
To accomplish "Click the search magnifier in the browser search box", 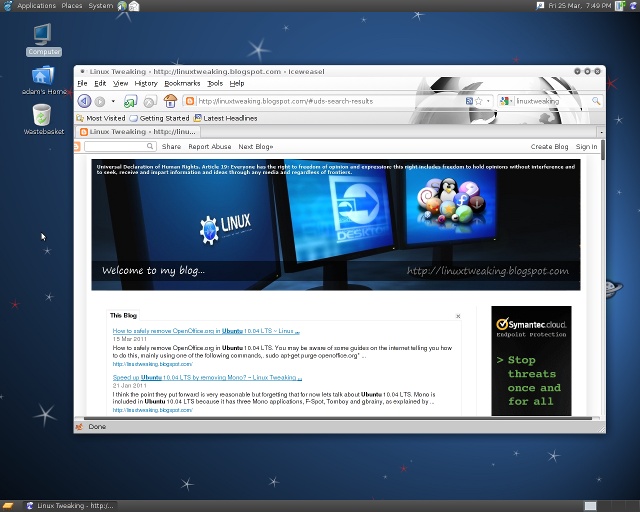I will point(596,101).
